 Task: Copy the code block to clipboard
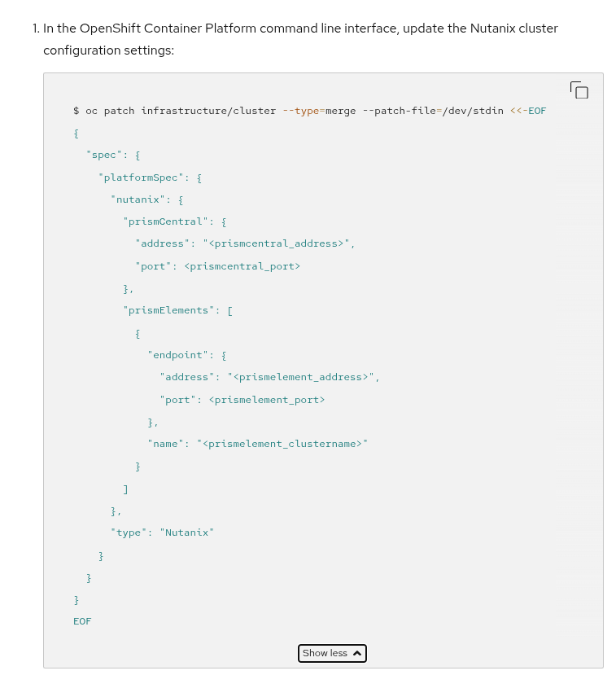(579, 90)
